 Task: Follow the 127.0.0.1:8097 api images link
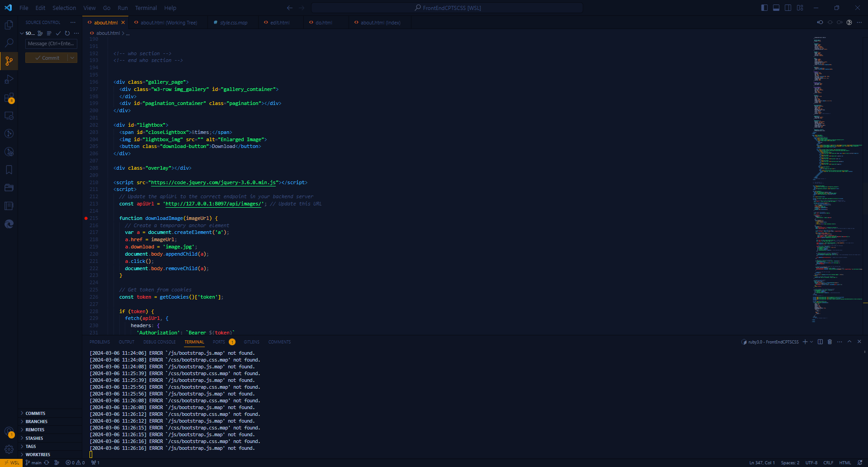[x=213, y=204]
